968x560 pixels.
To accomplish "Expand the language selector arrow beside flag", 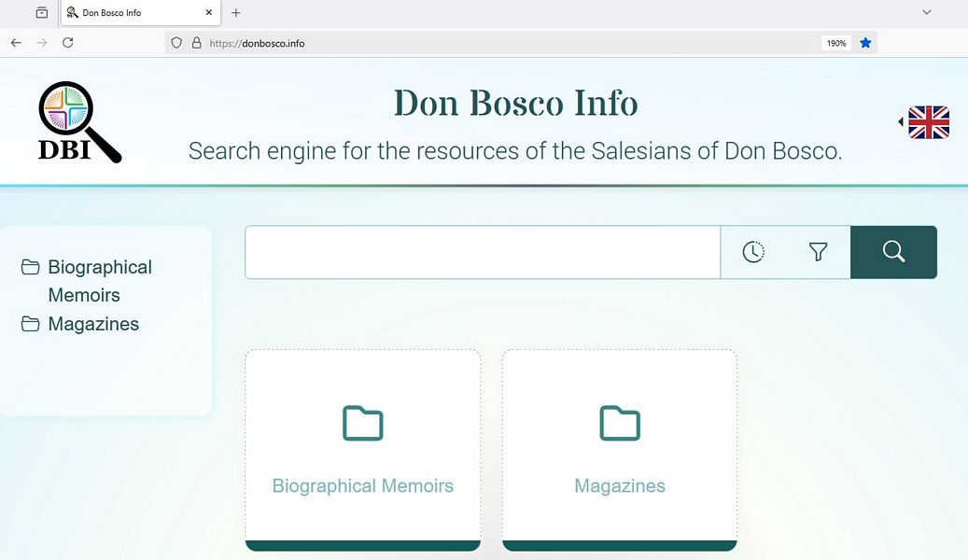I will click(x=901, y=122).
